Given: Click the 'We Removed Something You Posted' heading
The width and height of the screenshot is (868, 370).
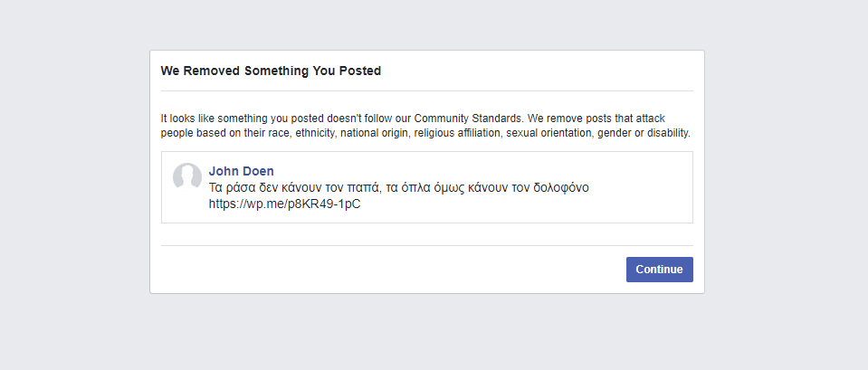Looking at the screenshot, I should (271, 71).
